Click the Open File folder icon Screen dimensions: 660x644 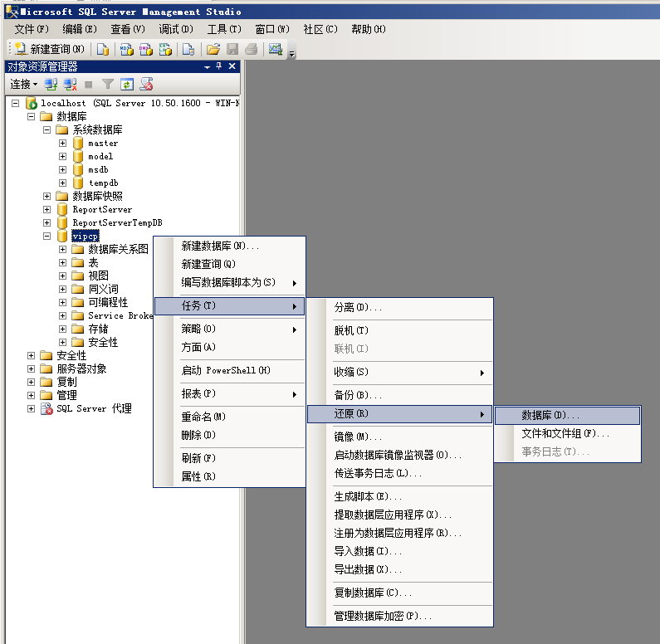(x=213, y=49)
